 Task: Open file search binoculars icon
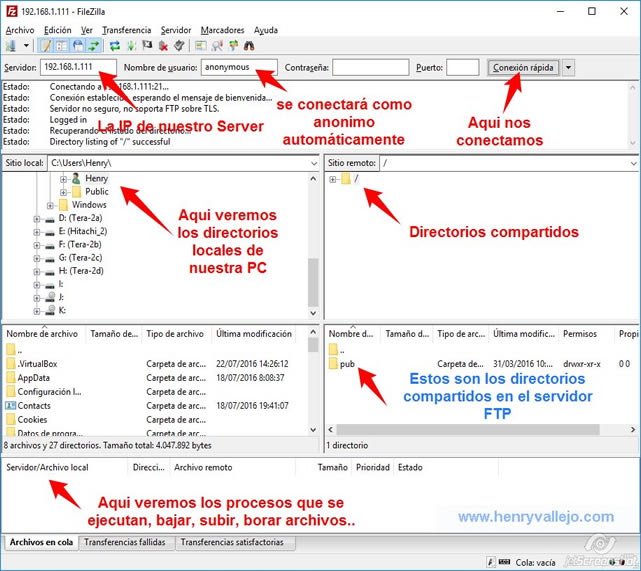click(x=249, y=46)
